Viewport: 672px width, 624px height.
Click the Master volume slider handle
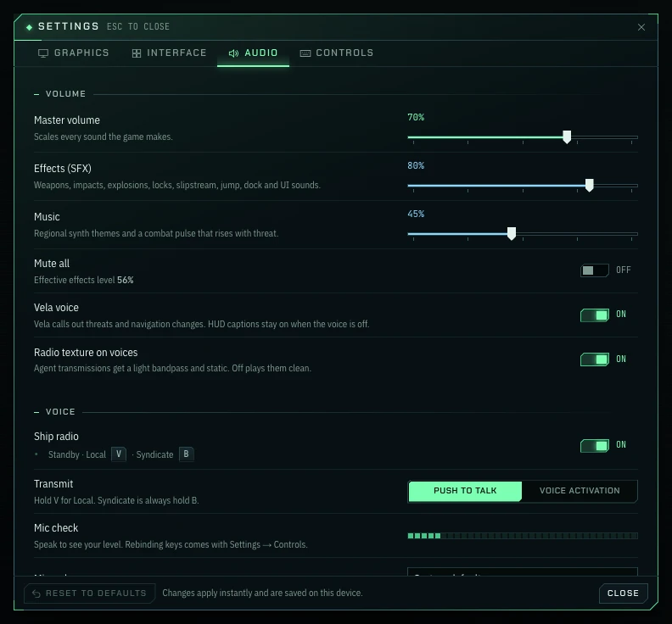pos(567,137)
